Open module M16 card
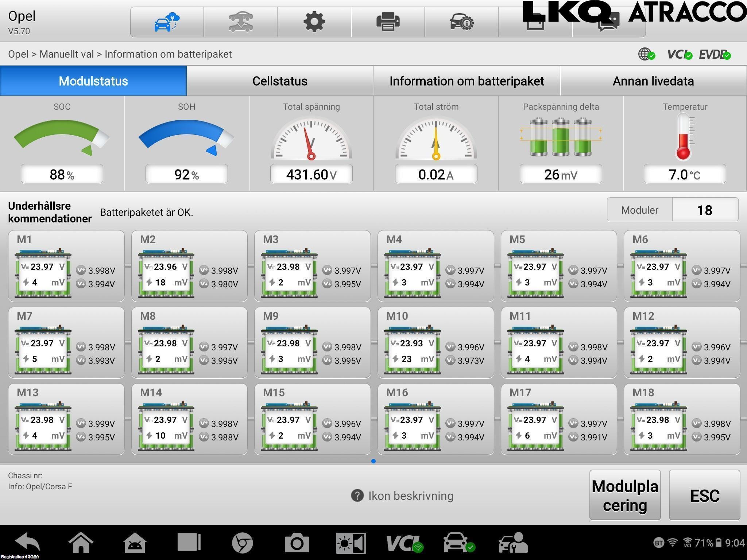The image size is (747, 560). 436,419
